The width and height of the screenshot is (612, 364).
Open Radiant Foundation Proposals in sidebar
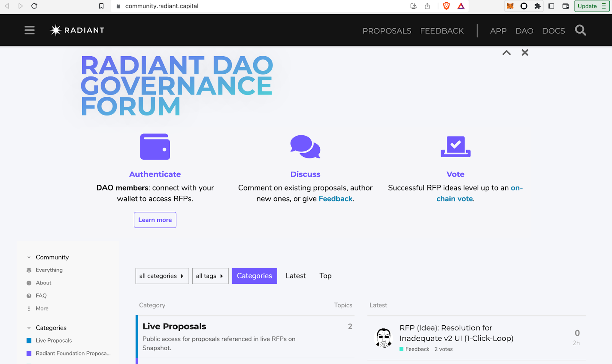(x=73, y=354)
